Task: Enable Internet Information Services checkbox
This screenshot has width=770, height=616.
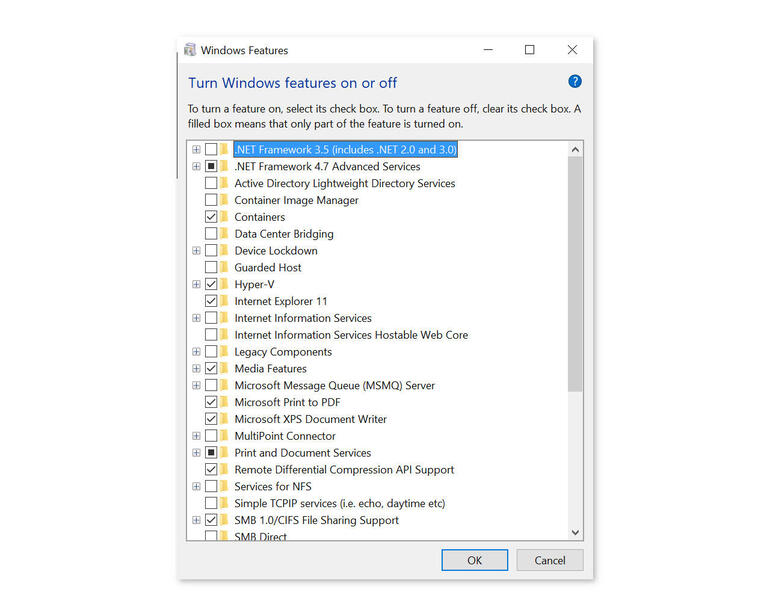Action: click(211, 318)
